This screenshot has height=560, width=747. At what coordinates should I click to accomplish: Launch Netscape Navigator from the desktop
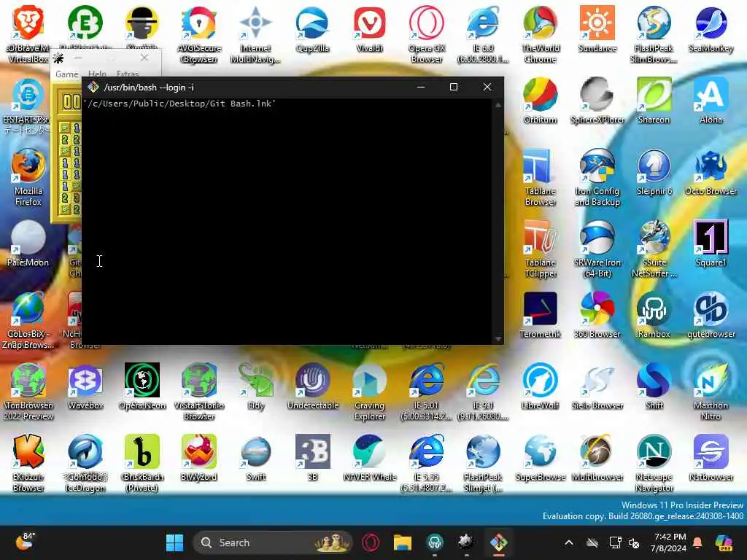coord(654,463)
